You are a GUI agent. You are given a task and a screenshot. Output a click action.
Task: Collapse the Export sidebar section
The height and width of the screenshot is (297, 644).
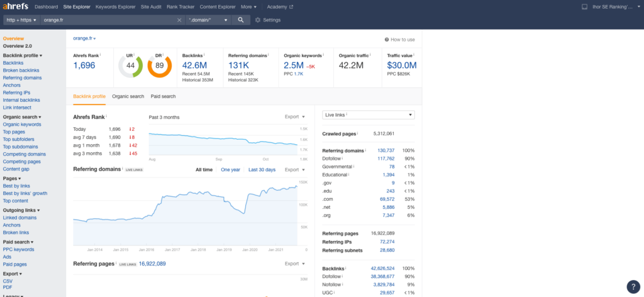coord(13,274)
